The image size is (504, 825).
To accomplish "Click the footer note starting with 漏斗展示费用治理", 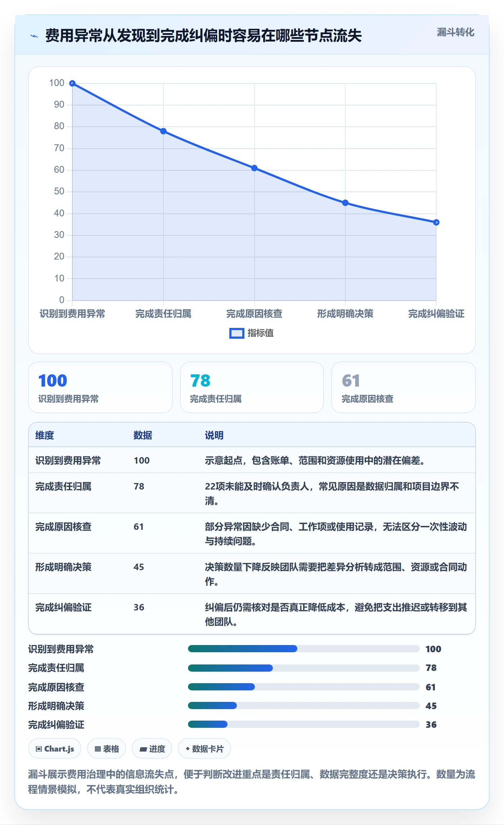I will pos(252,782).
